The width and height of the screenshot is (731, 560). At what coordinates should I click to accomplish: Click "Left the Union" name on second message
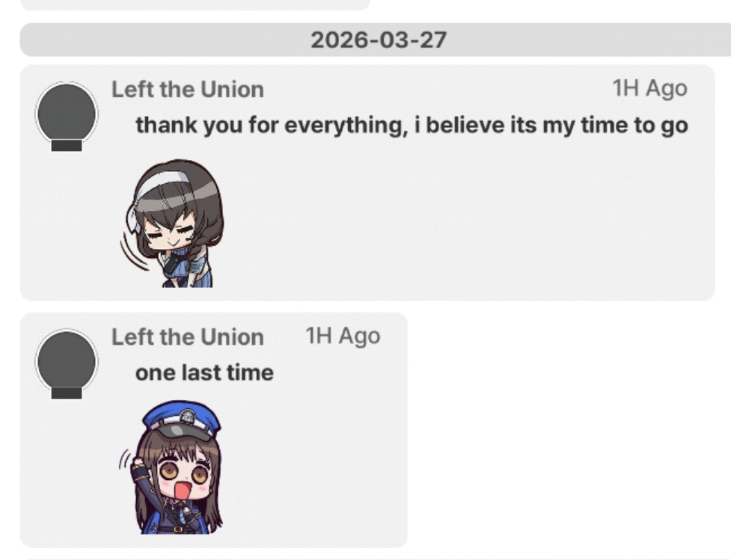187,337
